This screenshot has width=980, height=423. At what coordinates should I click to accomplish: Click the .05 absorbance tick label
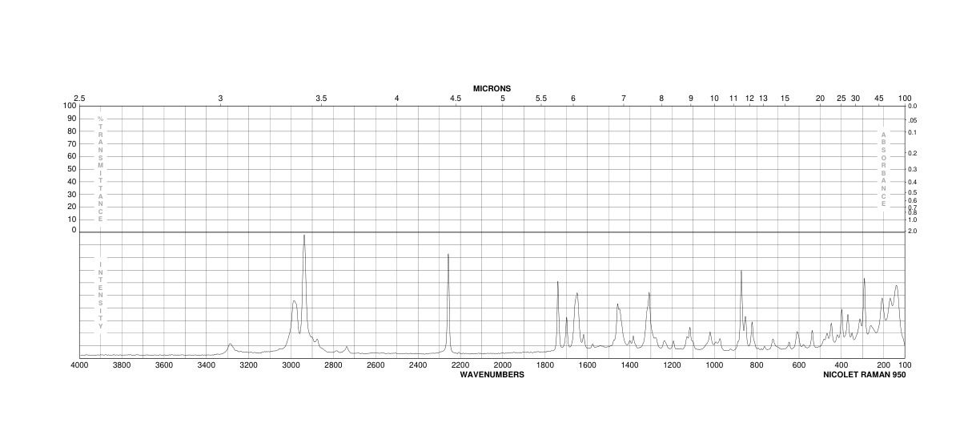pyautogui.click(x=913, y=119)
